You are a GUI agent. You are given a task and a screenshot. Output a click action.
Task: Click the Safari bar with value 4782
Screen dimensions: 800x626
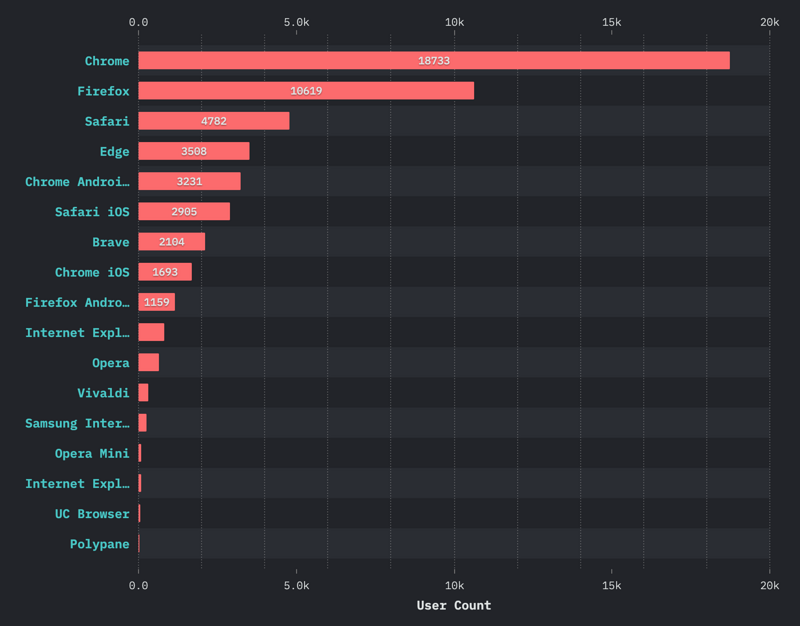click(213, 121)
